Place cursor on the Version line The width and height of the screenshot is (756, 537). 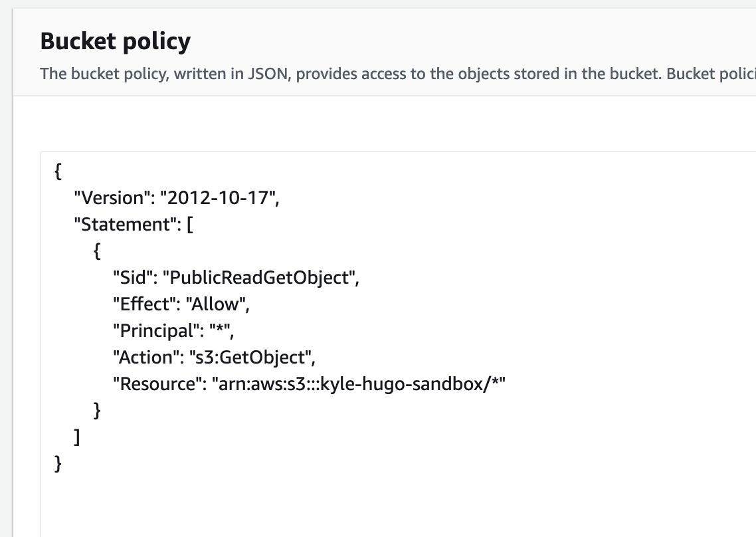point(177,198)
